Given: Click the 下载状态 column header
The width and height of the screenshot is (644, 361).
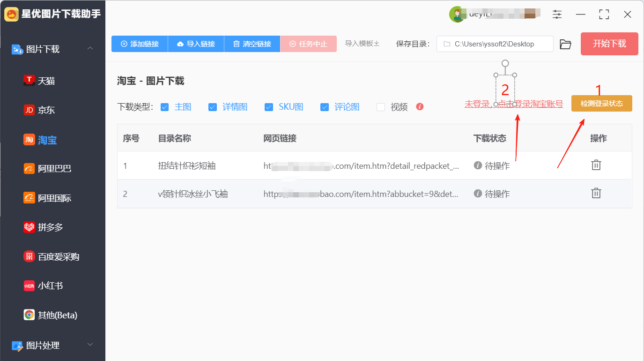Looking at the screenshot, I should (490, 138).
